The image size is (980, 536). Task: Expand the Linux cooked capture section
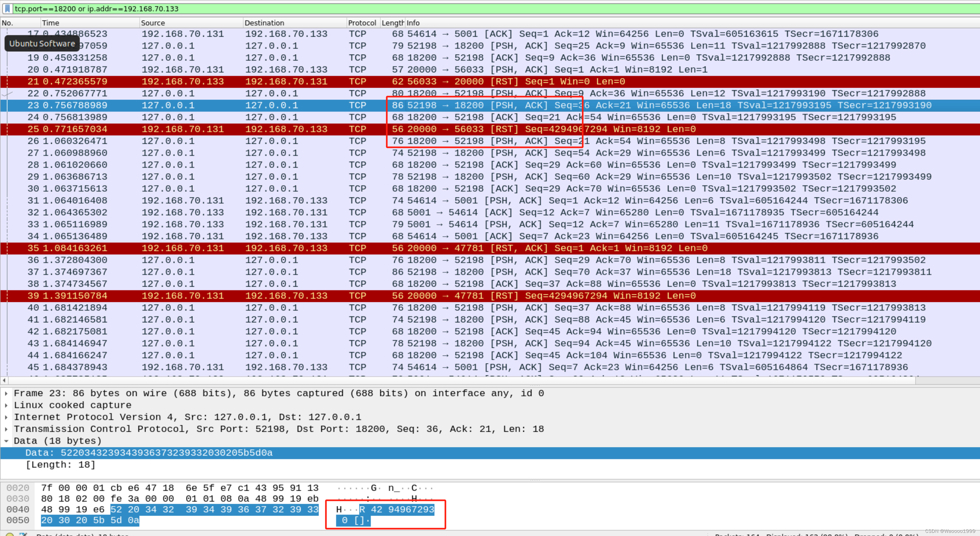[x=6, y=405]
